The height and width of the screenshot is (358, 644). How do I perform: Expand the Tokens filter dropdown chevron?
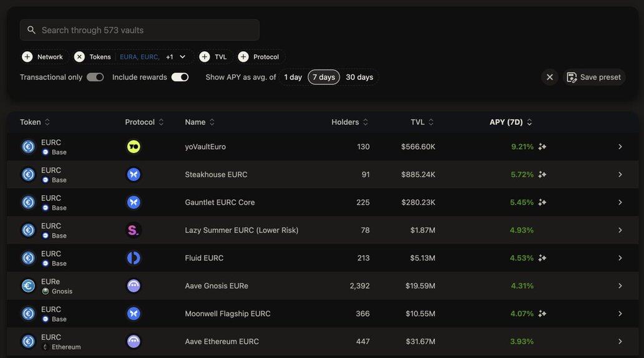(182, 57)
